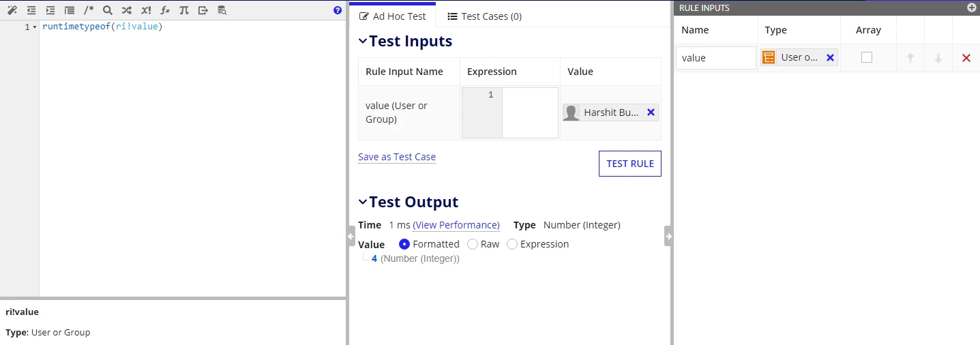
Task: Click the Array column header
Action: pos(868,30)
